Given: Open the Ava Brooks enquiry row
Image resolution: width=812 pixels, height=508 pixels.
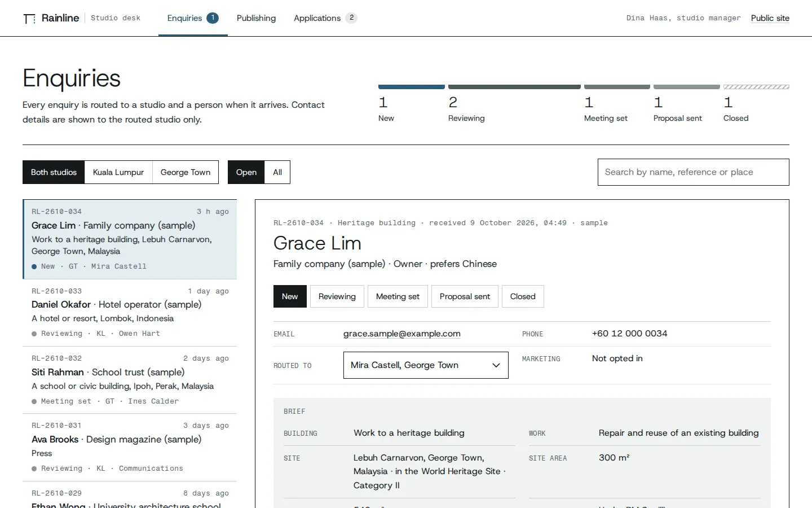Looking at the screenshot, I should (130, 447).
